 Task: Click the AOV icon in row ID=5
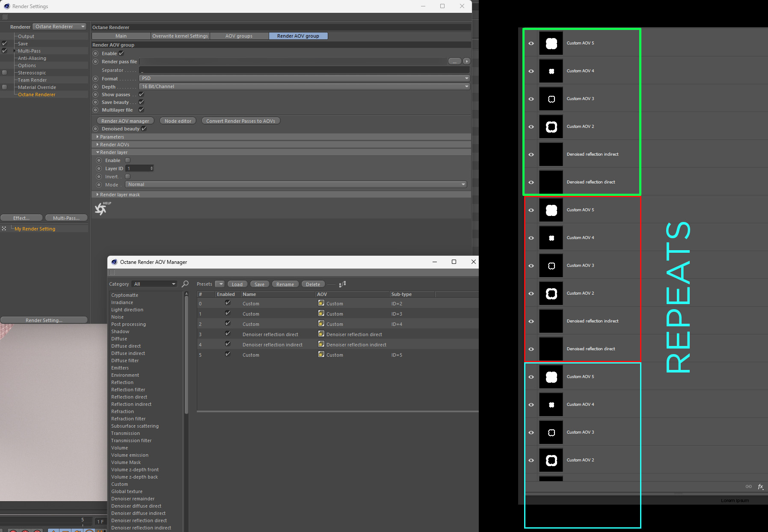click(x=321, y=355)
